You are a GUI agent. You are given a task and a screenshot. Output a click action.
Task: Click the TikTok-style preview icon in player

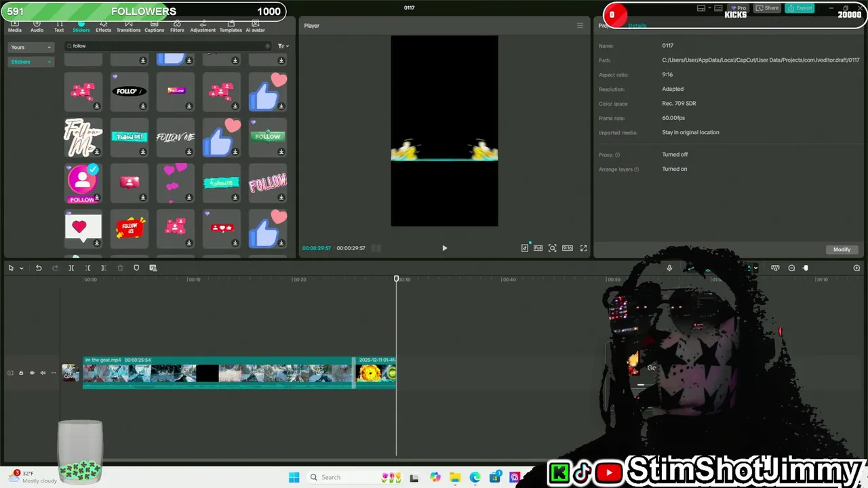[525, 248]
